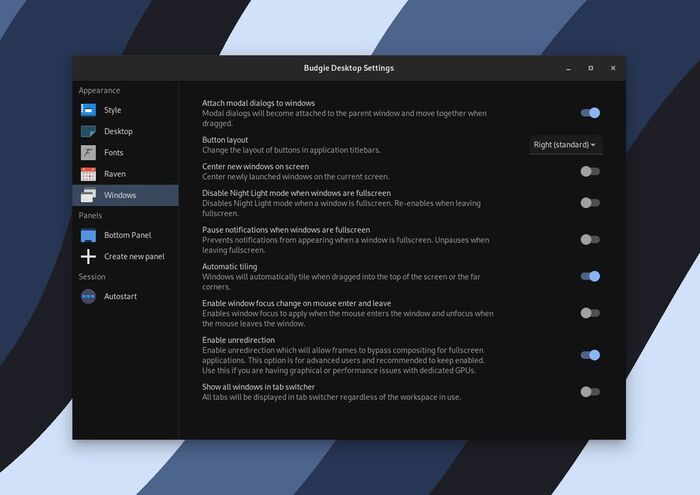Screen dimensions: 700x495
Task: Click the Bottom Panel icon
Action: pyautogui.click(x=88, y=235)
